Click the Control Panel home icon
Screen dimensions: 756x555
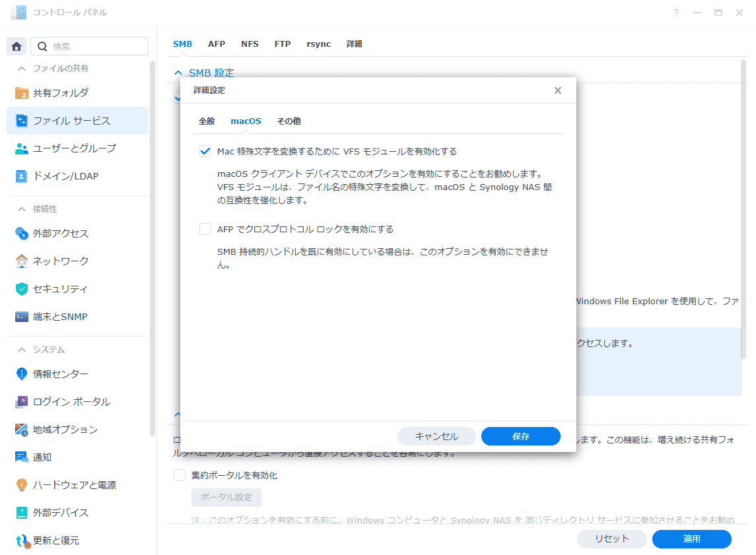[17, 46]
